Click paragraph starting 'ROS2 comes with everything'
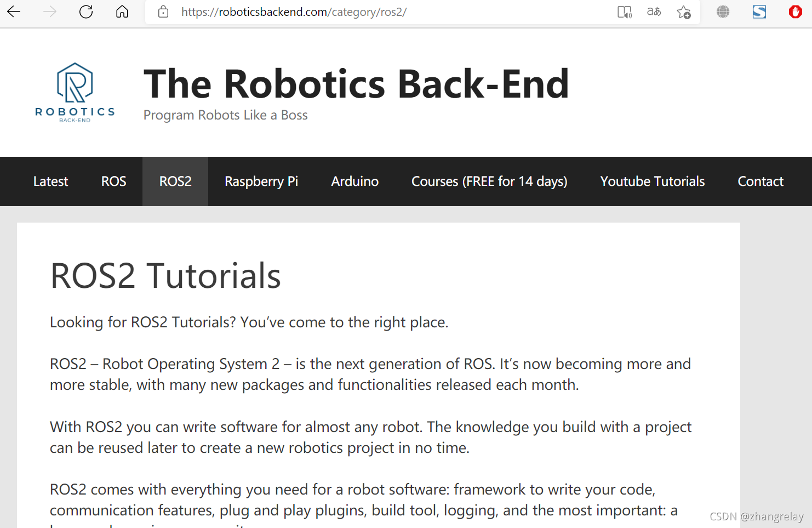 pos(364,503)
